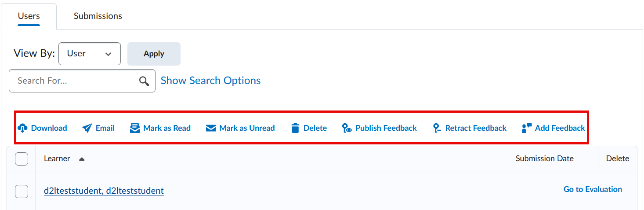Viewport: 644px width, 210px height.
Task: Expand Show Search Options
Action: [210, 81]
